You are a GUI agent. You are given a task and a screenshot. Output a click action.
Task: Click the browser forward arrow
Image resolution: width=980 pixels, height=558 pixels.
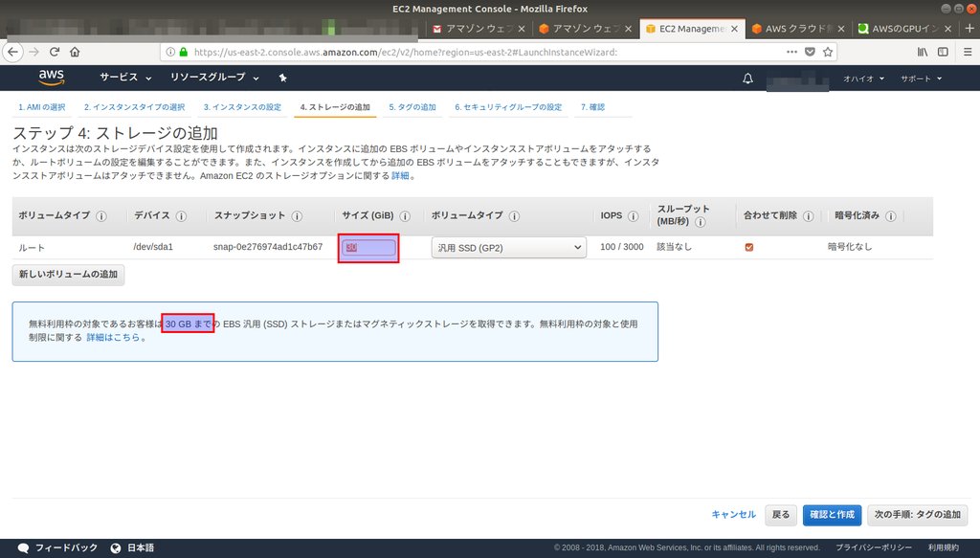[33, 52]
